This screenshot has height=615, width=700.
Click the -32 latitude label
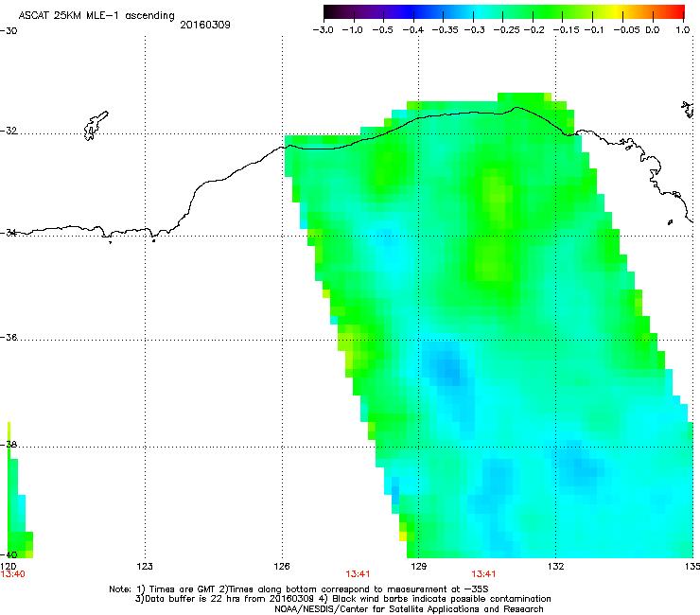(x=9, y=131)
